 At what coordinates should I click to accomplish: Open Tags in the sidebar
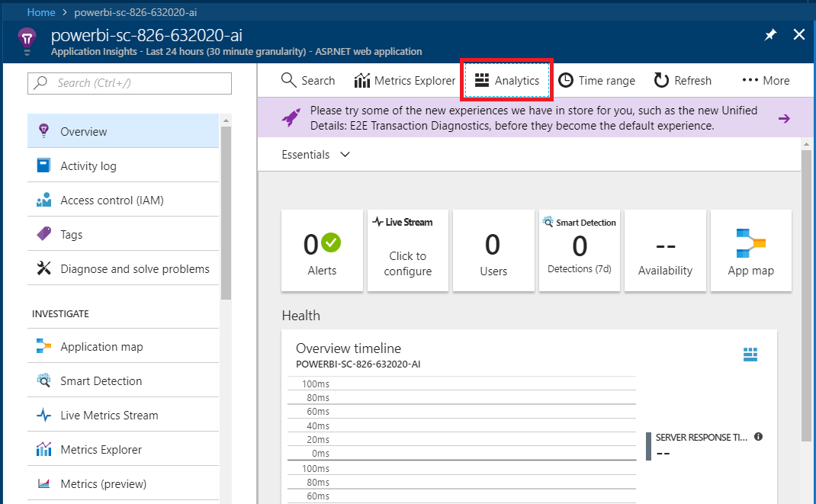tap(123, 235)
